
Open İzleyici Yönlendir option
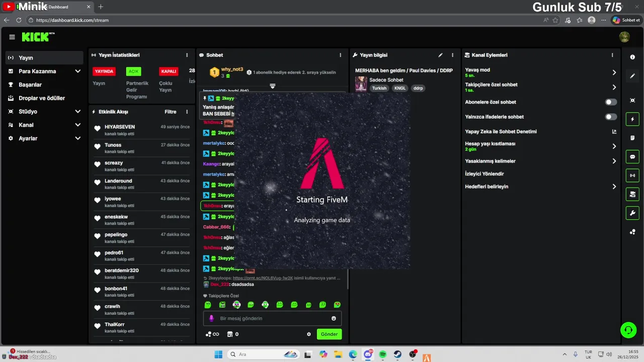pos(485,174)
